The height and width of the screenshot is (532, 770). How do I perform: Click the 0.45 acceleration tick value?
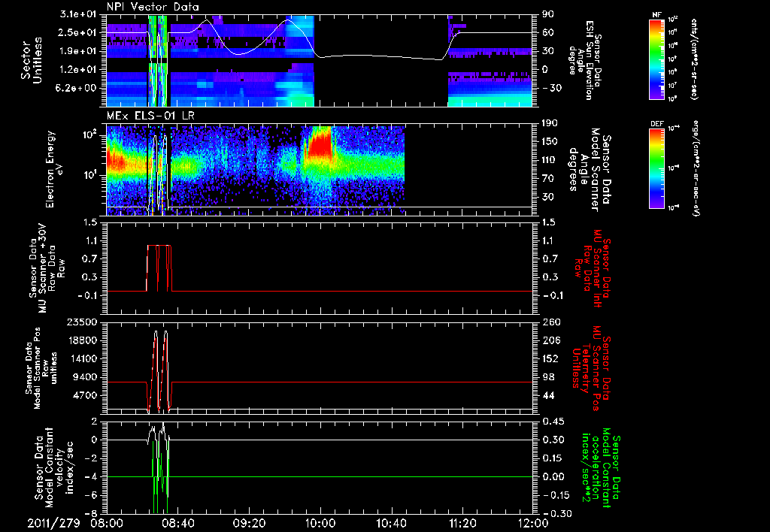(553, 422)
